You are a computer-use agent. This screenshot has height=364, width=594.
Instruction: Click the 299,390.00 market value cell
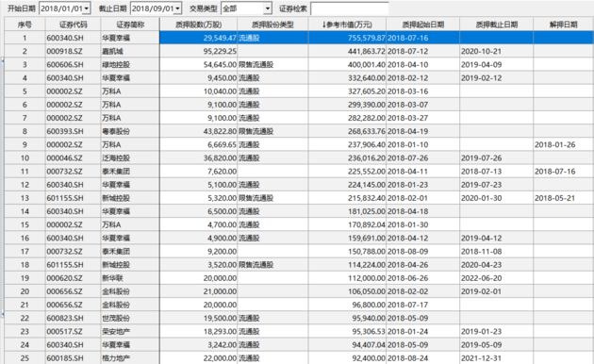coord(347,105)
